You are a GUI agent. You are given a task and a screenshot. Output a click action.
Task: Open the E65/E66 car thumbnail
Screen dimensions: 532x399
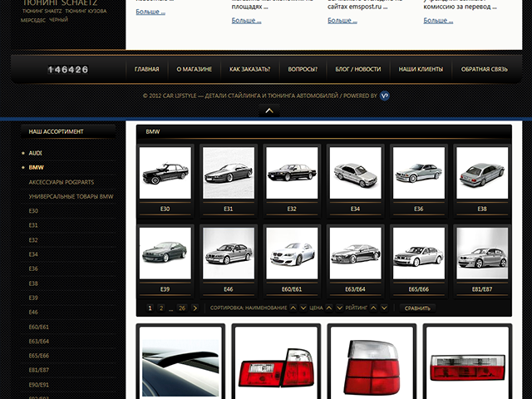coord(419,254)
